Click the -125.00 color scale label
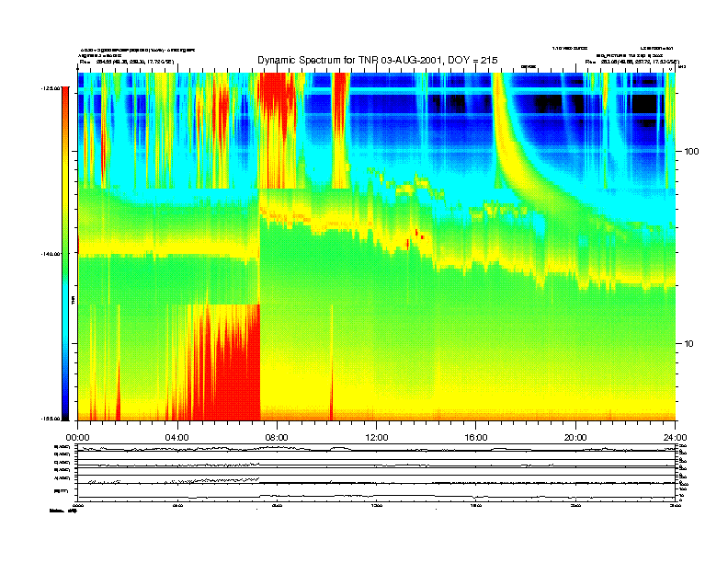728x563 pixels. [51, 87]
